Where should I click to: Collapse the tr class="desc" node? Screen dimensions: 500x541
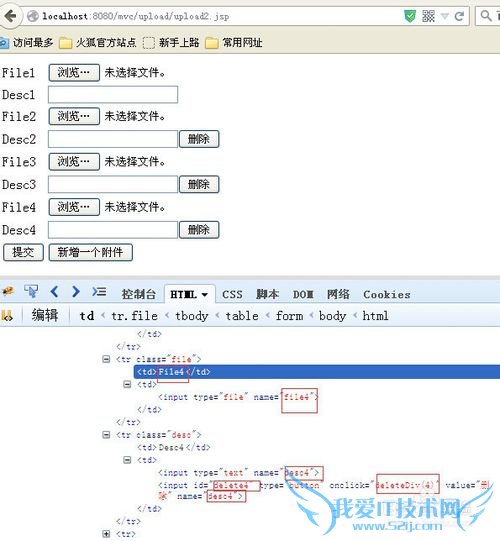pos(106,435)
